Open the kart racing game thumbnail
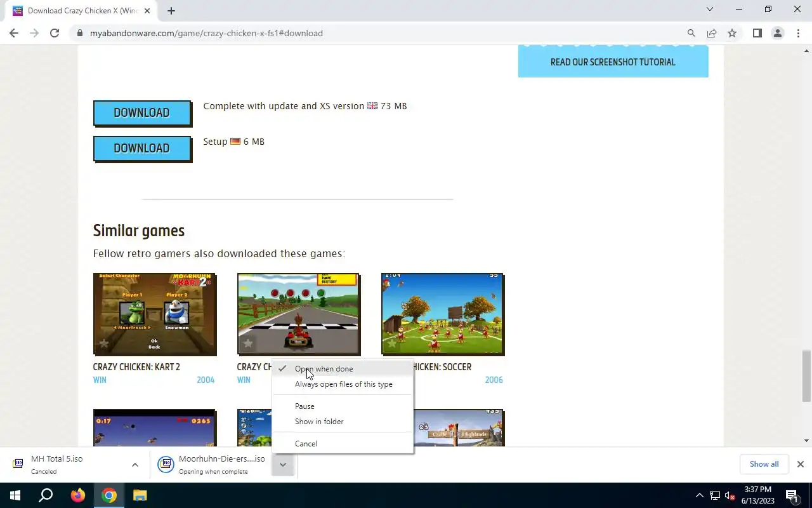 (299, 314)
